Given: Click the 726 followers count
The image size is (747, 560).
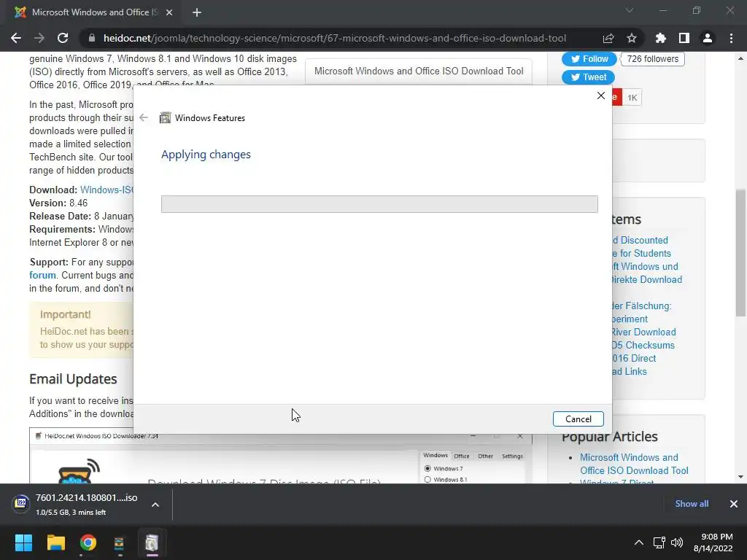Looking at the screenshot, I should (x=653, y=59).
